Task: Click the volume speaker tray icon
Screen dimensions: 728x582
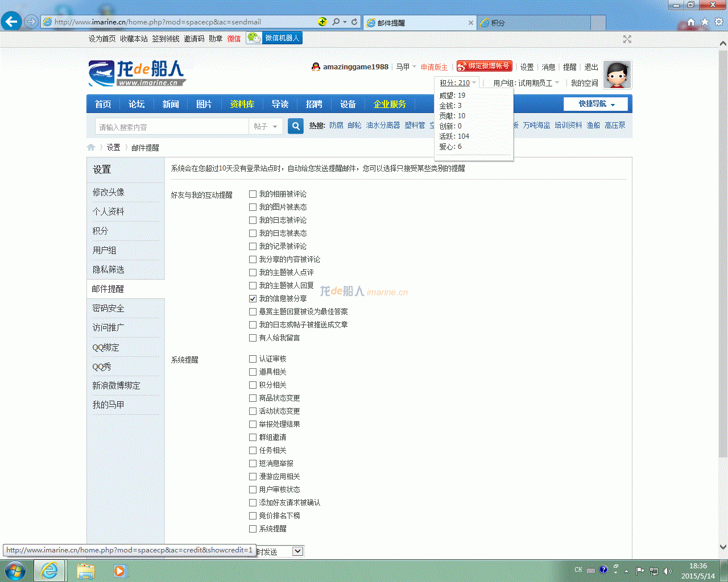Action: (668, 571)
